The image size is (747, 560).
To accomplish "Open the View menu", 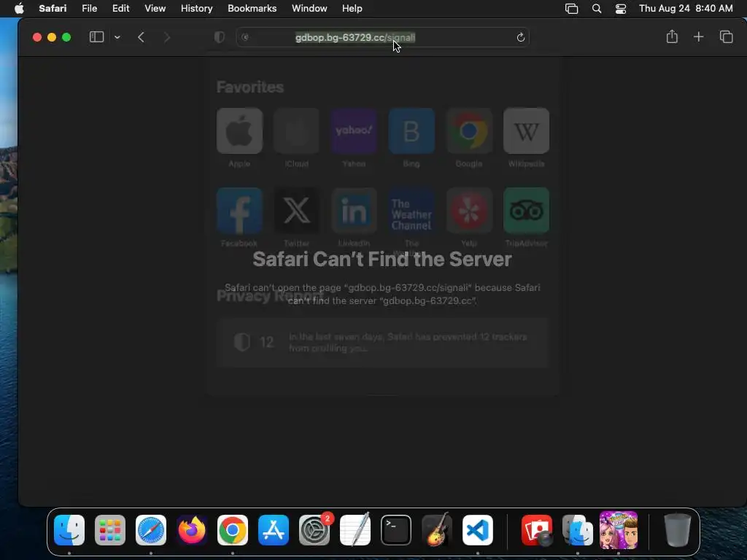I will point(155,9).
